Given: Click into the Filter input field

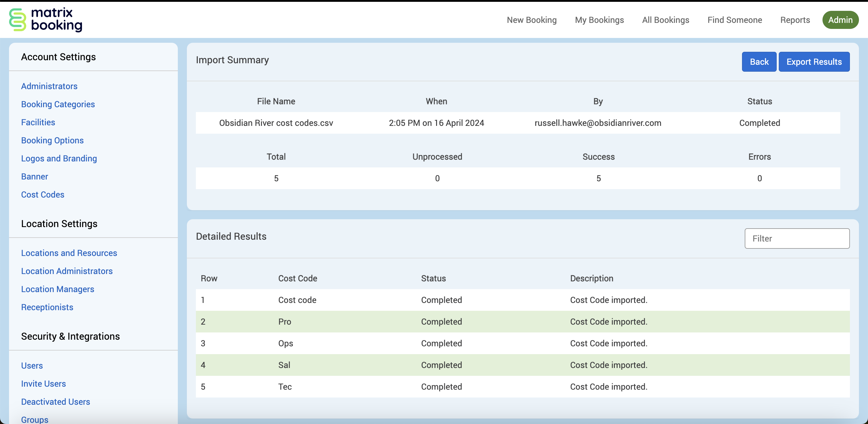Looking at the screenshot, I should 797,238.
